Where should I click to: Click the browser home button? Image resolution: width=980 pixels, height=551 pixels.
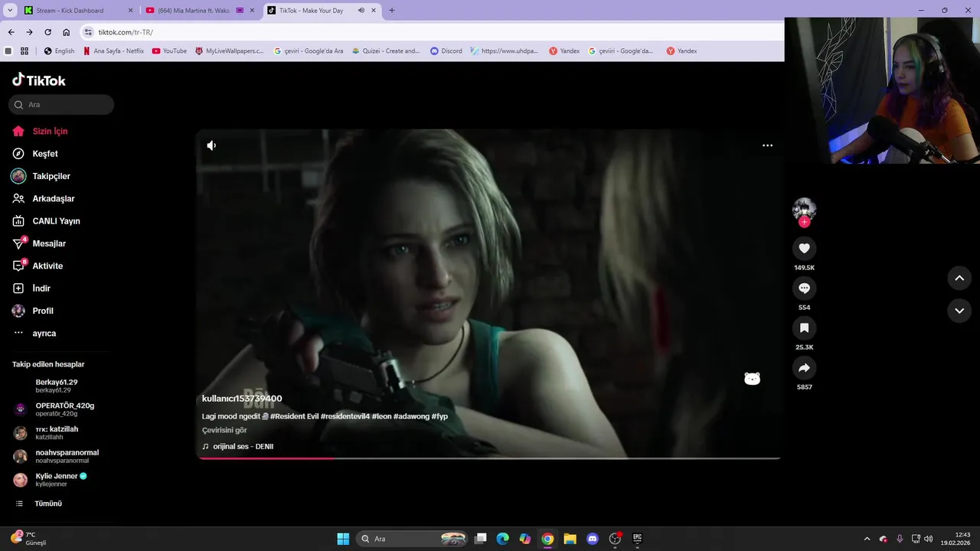tap(67, 32)
